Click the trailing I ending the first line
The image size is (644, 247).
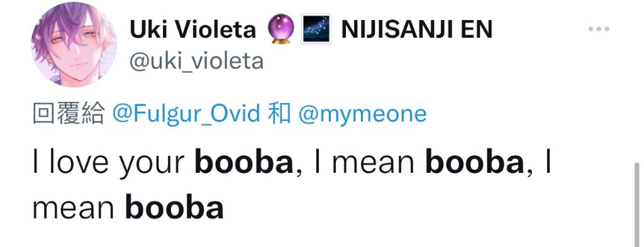click(548, 163)
